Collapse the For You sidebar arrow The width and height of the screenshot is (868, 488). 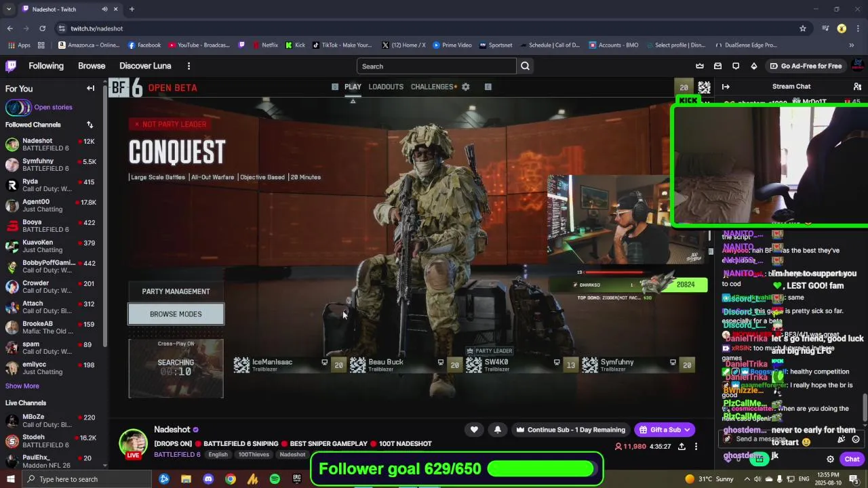click(90, 88)
